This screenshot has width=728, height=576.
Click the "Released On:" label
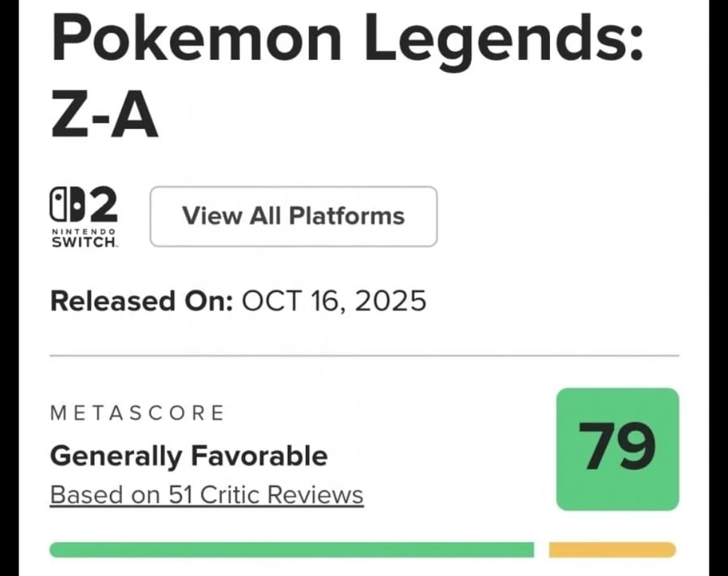pyautogui.click(x=142, y=301)
